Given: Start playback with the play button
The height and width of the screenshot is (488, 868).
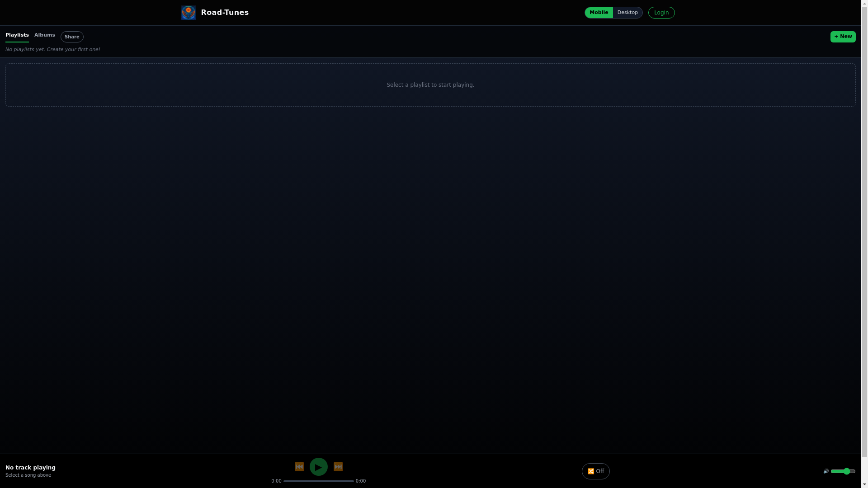Looking at the screenshot, I should (x=319, y=467).
